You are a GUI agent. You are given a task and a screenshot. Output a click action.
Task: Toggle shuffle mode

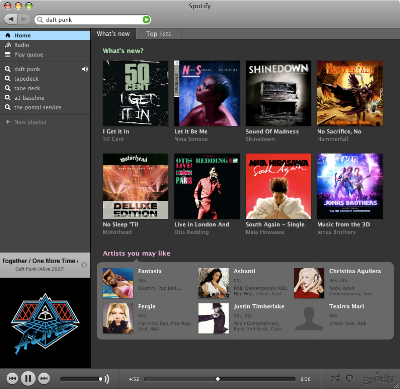tap(335, 378)
